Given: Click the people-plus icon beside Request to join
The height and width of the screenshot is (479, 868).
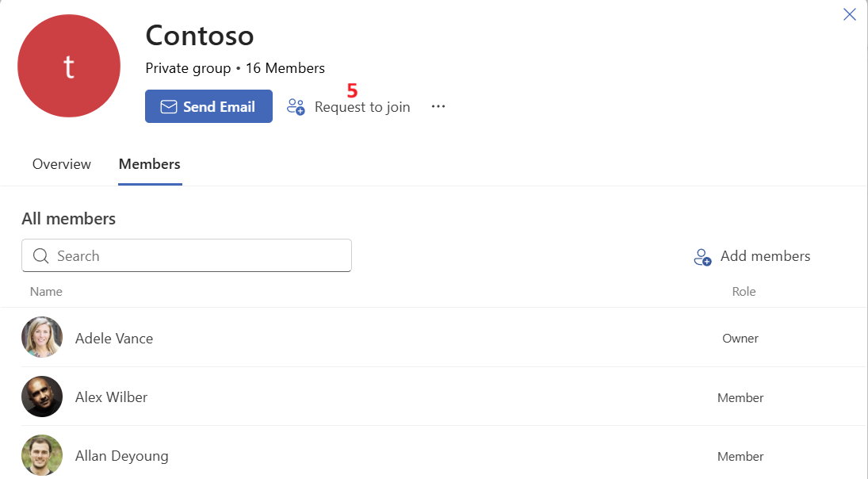Looking at the screenshot, I should (296, 106).
